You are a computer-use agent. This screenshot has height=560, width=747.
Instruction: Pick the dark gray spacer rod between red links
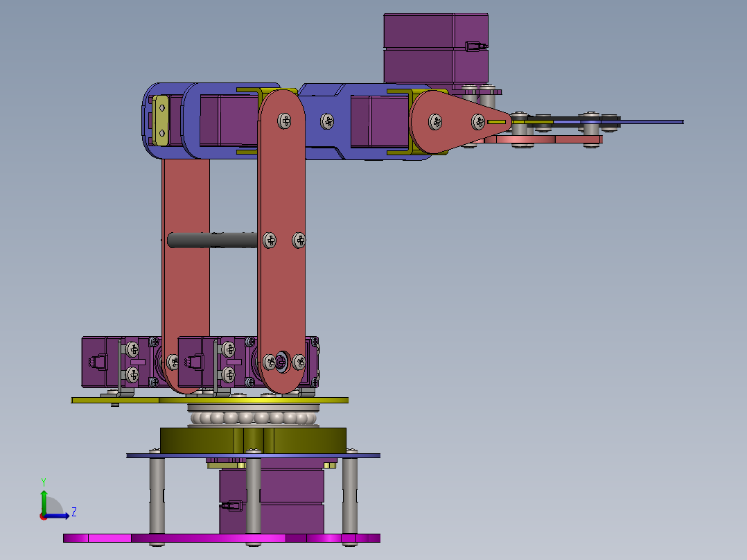click(213, 240)
